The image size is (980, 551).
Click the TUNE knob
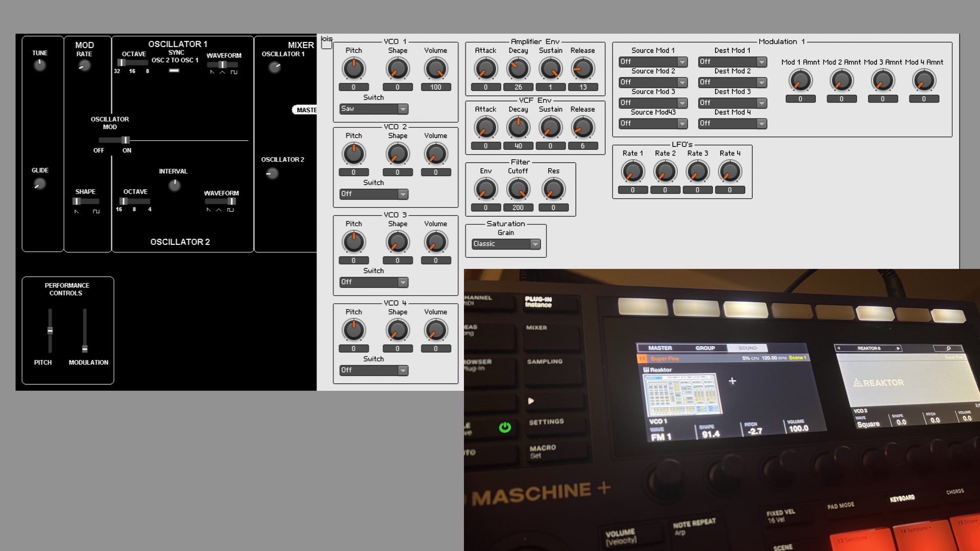coord(40,65)
